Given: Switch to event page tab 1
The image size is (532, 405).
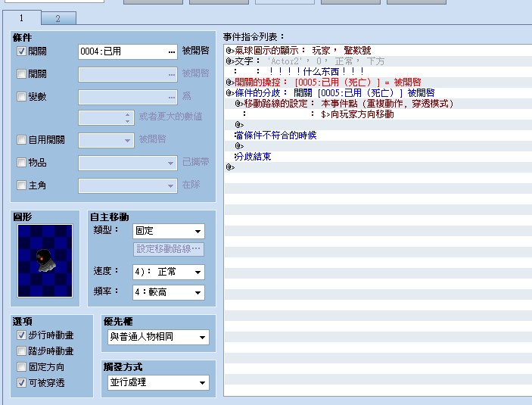Looking at the screenshot, I should pos(22,17).
